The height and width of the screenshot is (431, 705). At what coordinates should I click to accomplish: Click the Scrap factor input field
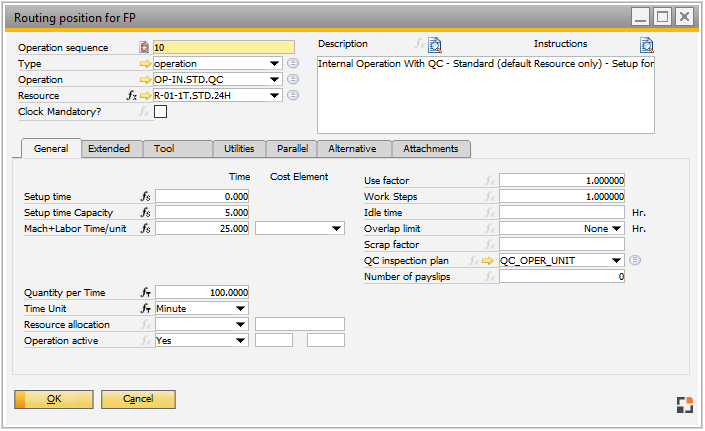(562, 245)
